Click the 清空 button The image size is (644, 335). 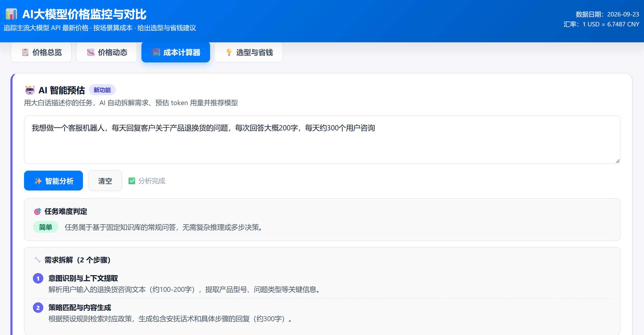click(x=105, y=181)
